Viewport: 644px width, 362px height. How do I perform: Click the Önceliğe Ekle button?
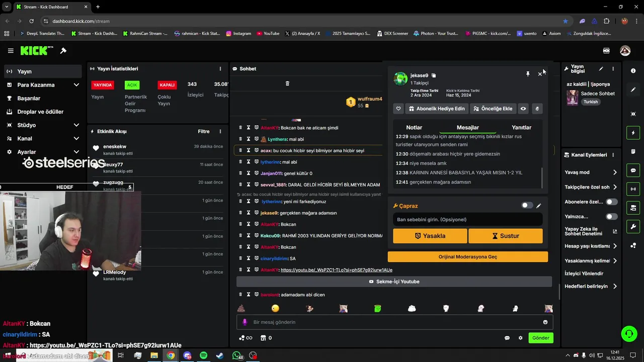point(493,109)
